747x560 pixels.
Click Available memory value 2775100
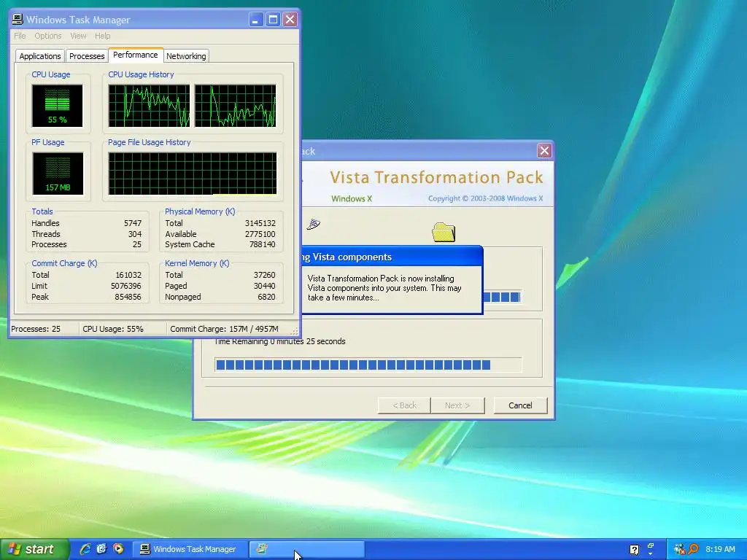(260, 234)
